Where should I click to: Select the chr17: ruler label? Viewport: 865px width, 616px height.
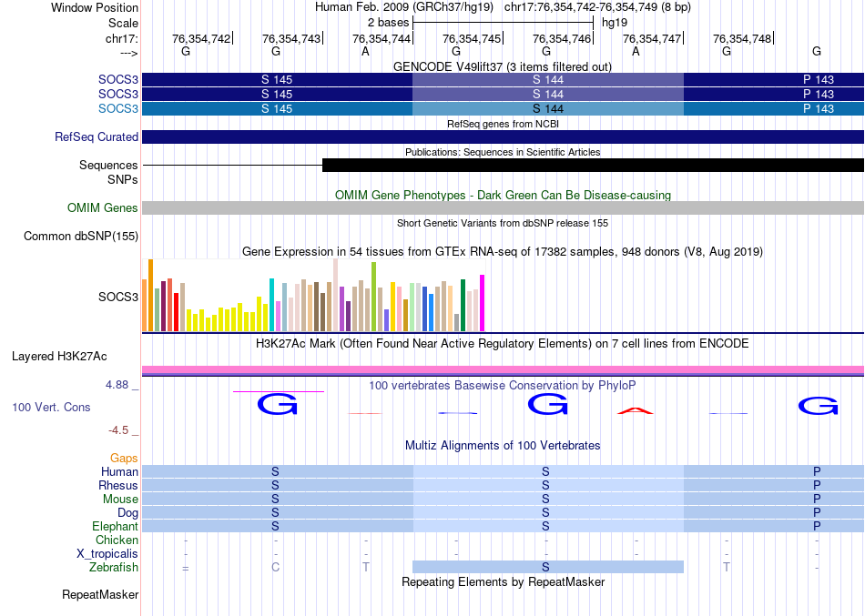(x=121, y=38)
